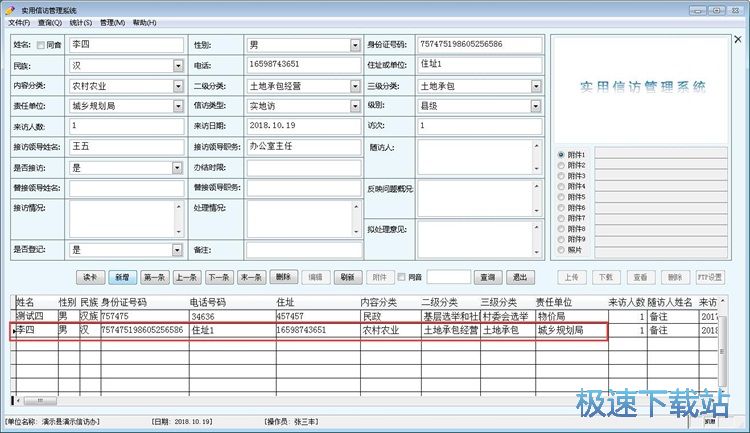Expand the 二级分类 dropdown
Image resolution: width=750 pixels, height=433 pixels.
[x=355, y=86]
